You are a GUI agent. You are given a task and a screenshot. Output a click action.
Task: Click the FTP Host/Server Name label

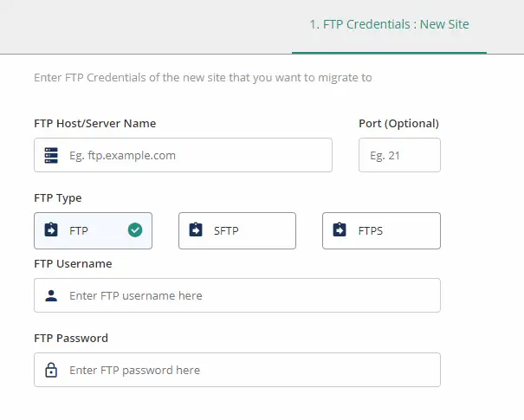(x=95, y=123)
